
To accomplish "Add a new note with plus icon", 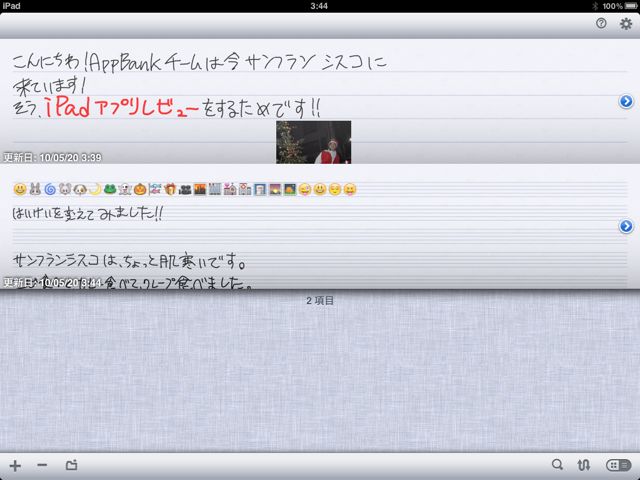I will pyautogui.click(x=15, y=466).
